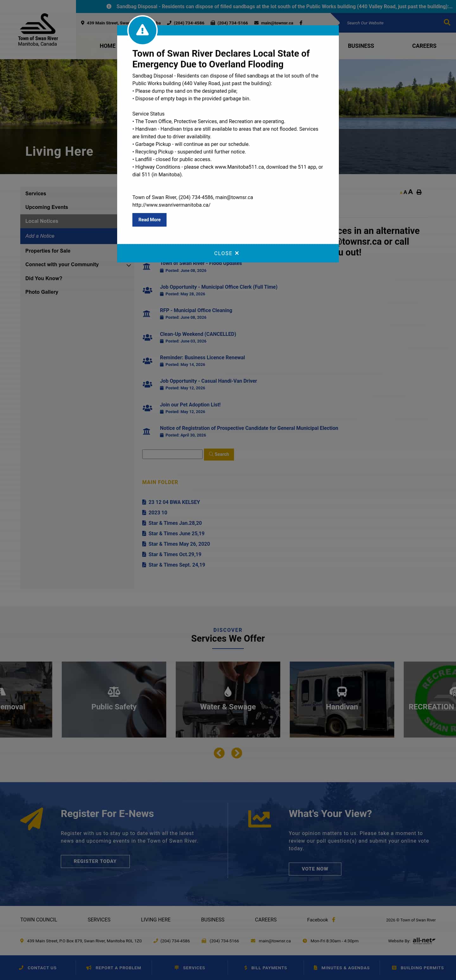This screenshot has width=456, height=980.
Task: Click the building icon beside RFP Municipal Office Cleaning
Action: point(146,313)
